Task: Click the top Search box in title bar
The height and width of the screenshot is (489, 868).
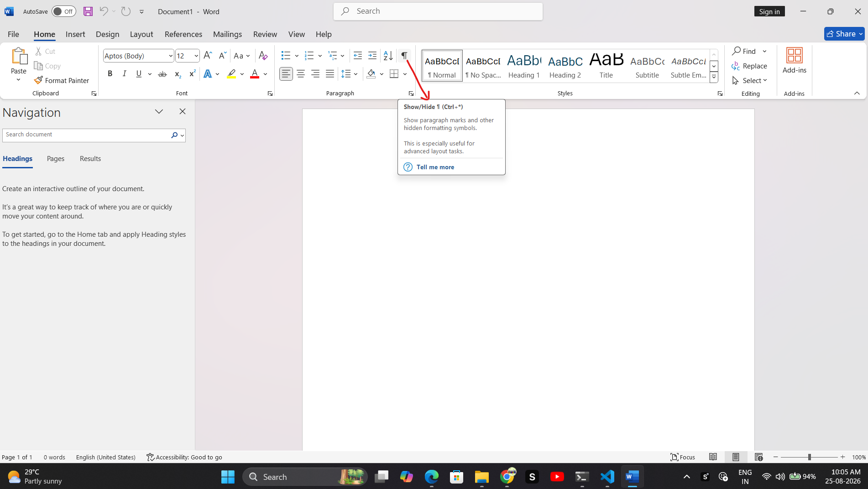Action: coord(438,11)
